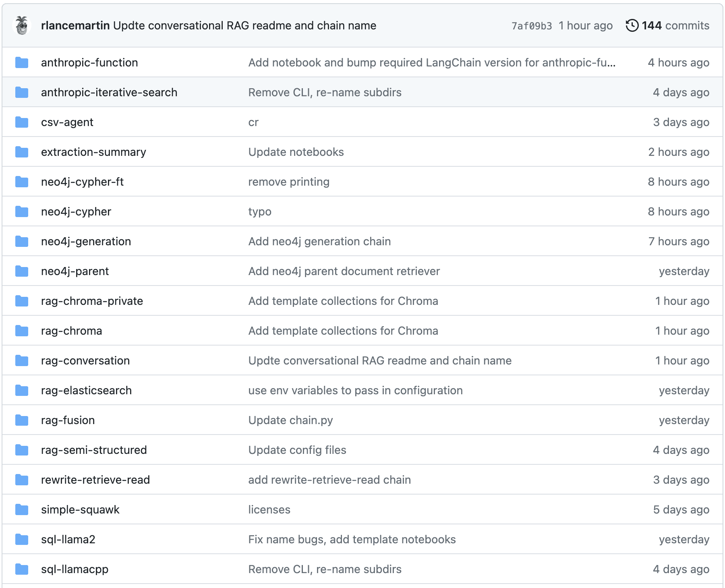Screen dimensions: 725x588
Task: Open commit hash 7af09b3
Action: [x=532, y=26]
